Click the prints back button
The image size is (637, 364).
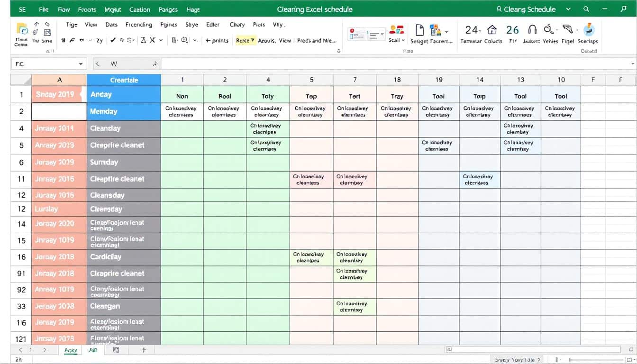pyautogui.click(x=217, y=40)
